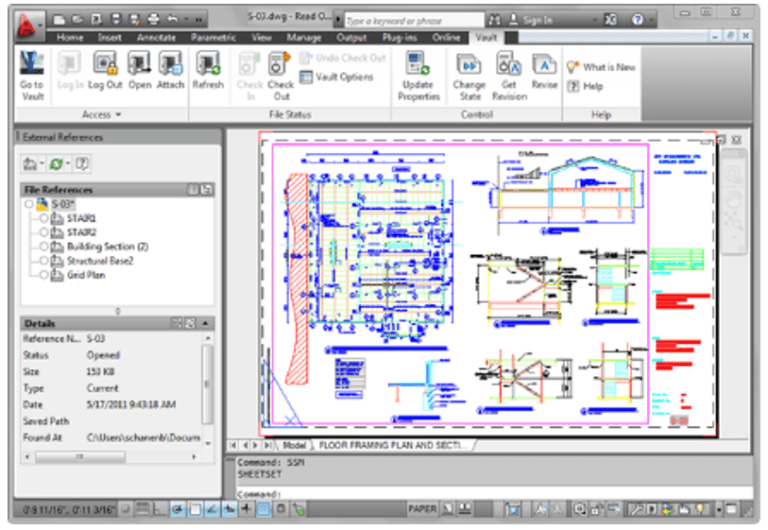The image size is (768, 530).
Task: Click the New drawing icon in quick access toolbar
Action: coord(59,20)
